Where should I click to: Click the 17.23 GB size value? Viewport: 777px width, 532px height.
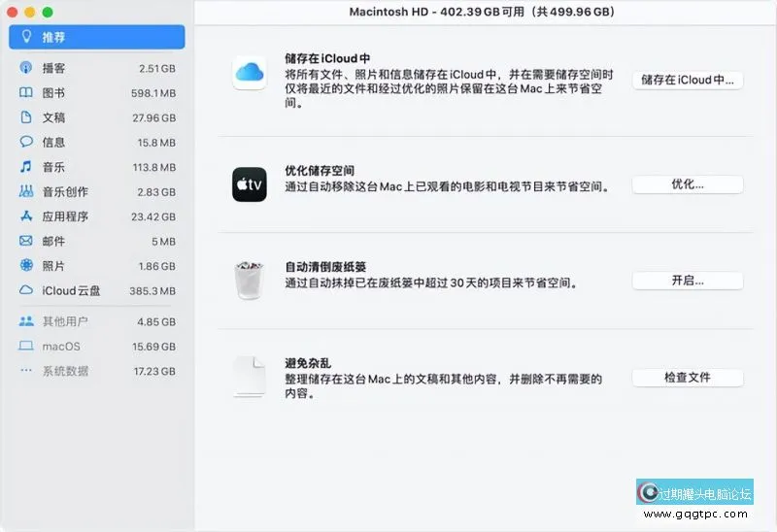[x=154, y=371]
